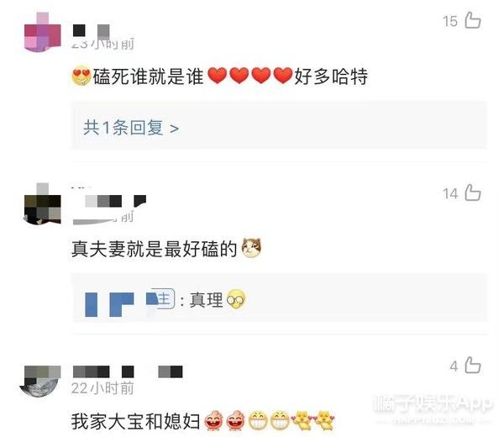Open the dark pixelated avatar profile
Image resolution: width=504 pixels, height=437 pixels.
(x=43, y=204)
